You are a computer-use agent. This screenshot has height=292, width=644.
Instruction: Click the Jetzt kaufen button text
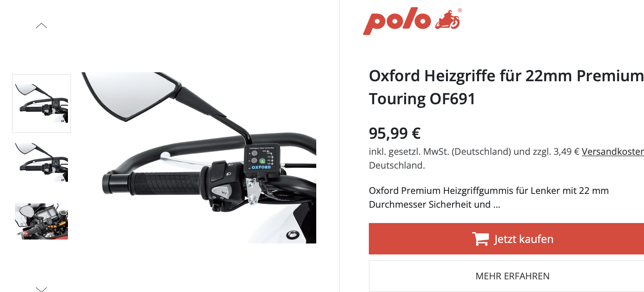click(523, 239)
